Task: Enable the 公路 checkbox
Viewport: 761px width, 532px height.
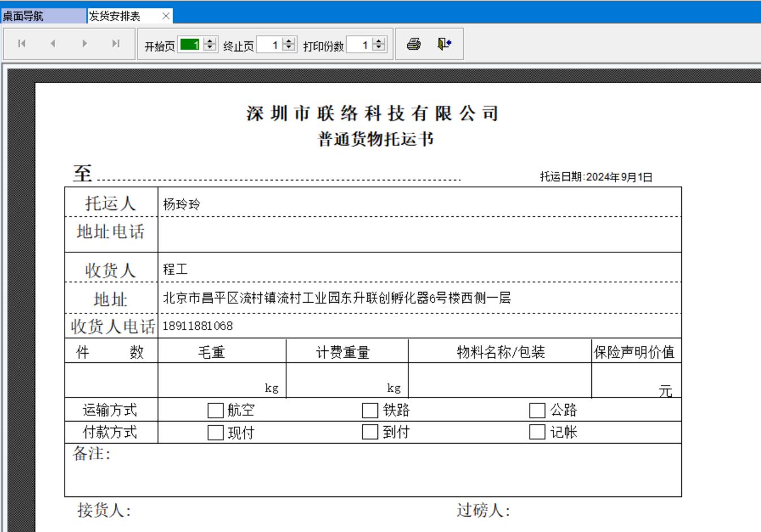Action: click(x=537, y=410)
